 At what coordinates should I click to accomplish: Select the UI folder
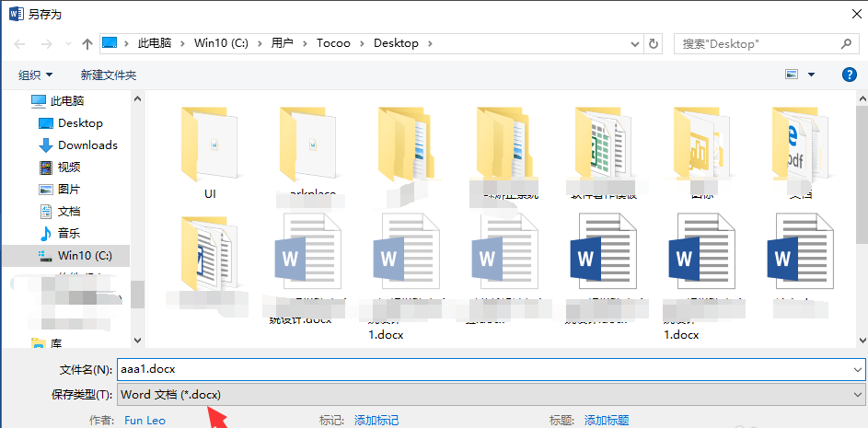(210, 152)
